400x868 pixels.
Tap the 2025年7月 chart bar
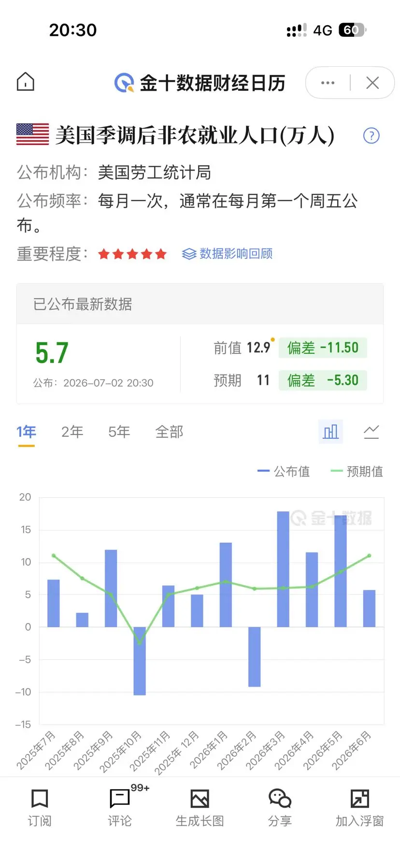point(54,603)
